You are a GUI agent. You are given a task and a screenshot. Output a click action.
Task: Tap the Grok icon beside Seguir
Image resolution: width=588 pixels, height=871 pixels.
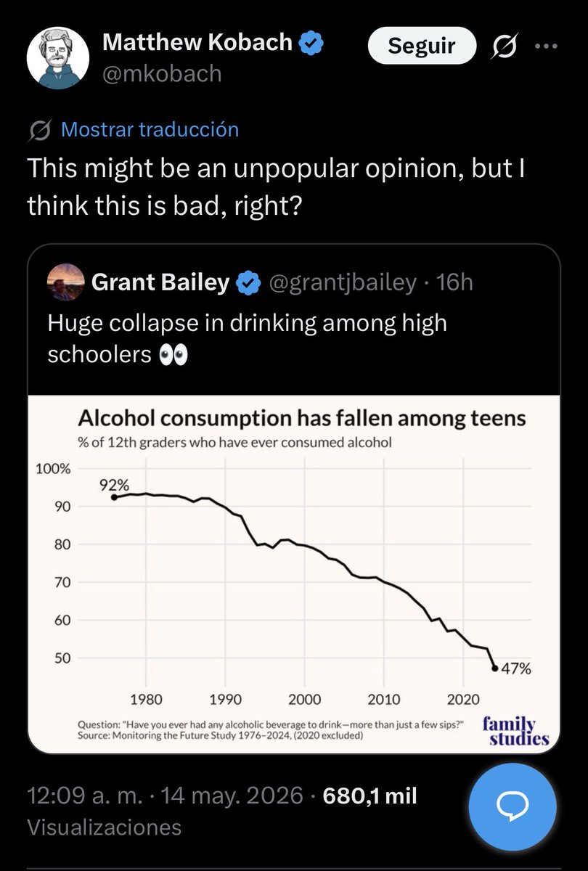(x=505, y=46)
